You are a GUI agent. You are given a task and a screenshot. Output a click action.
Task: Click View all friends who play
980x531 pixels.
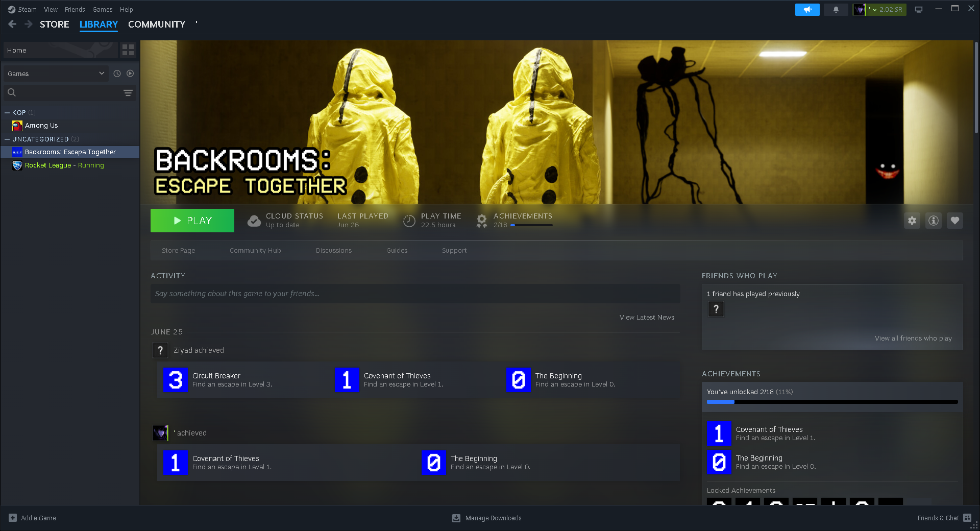(913, 339)
